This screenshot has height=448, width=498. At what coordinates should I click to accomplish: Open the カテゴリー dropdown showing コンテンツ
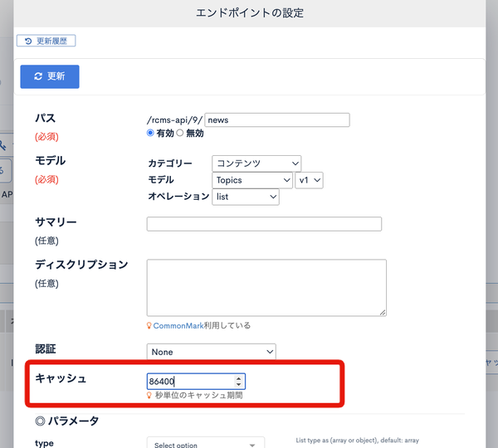256,163
